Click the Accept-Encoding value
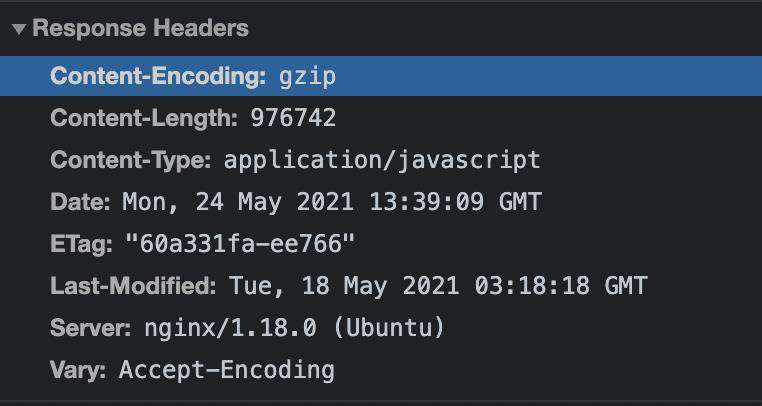The width and height of the screenshot is (762, 406). pos(226,370)
